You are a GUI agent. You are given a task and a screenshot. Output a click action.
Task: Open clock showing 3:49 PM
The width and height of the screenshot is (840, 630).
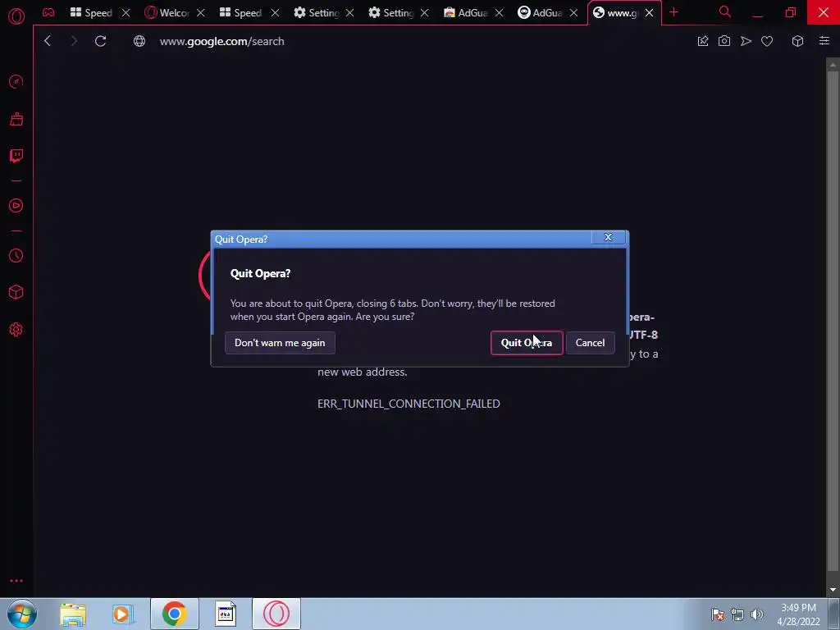tap(798, 614)
